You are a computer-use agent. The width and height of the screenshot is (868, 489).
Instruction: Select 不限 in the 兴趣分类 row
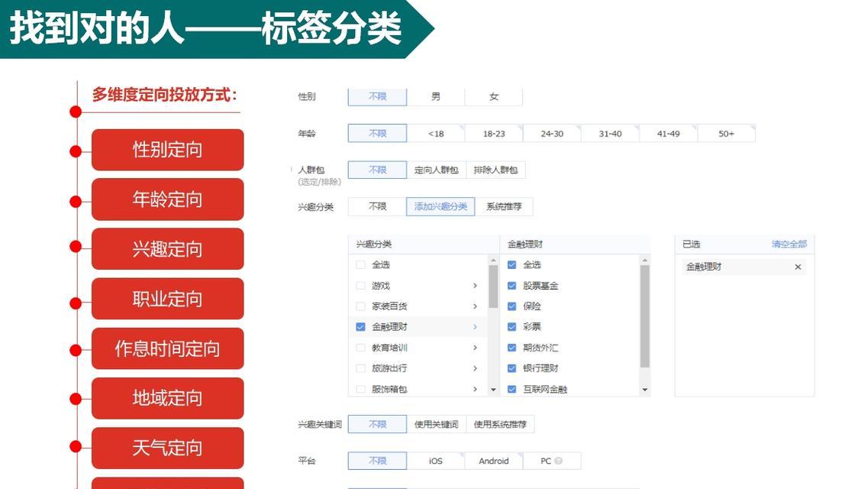[377, 206]
